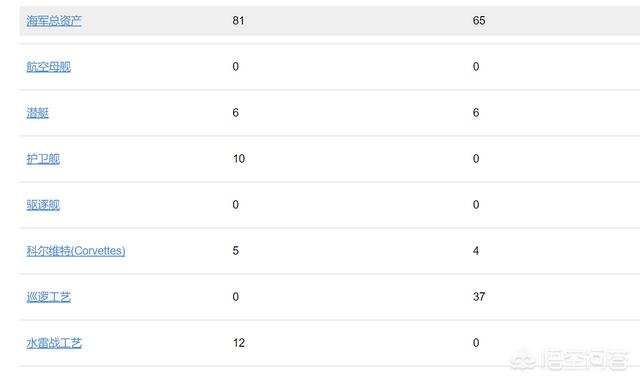This screenshot has height=382, width=640.
Task: Click the value 10 in the 护卫舰 row
Action: (x=239, y=159)
